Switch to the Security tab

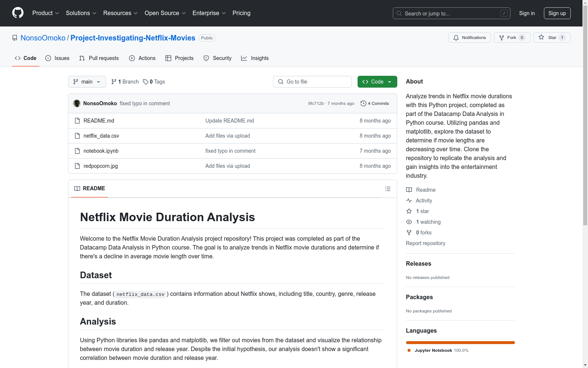[218, 58]
